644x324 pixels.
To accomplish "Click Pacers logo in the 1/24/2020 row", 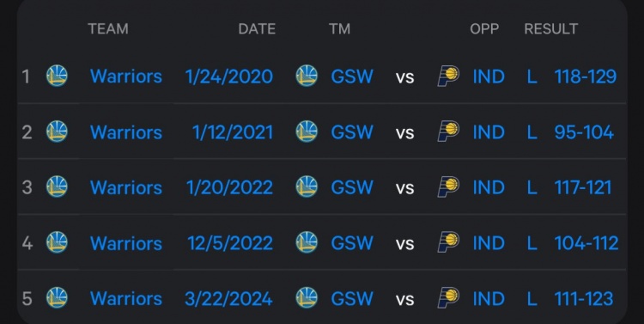I will pyautogui.click(x=448, y=76).
